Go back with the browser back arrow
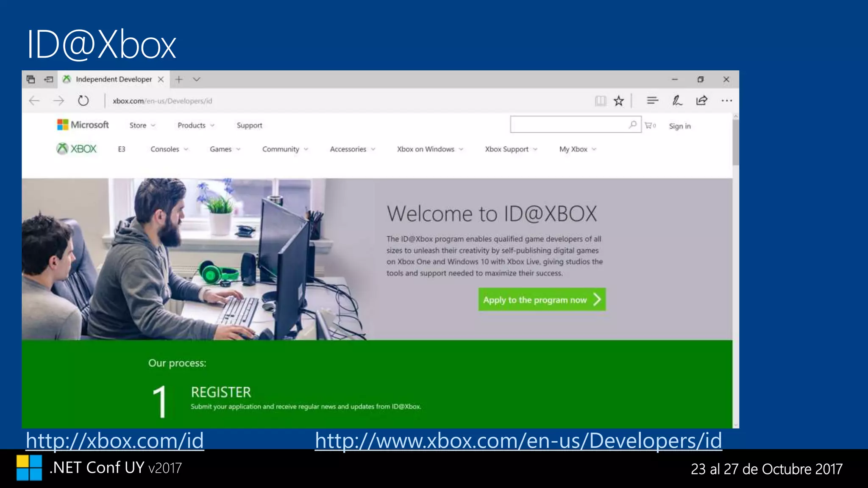The image size is (868, 488). (x=34, y=101)
